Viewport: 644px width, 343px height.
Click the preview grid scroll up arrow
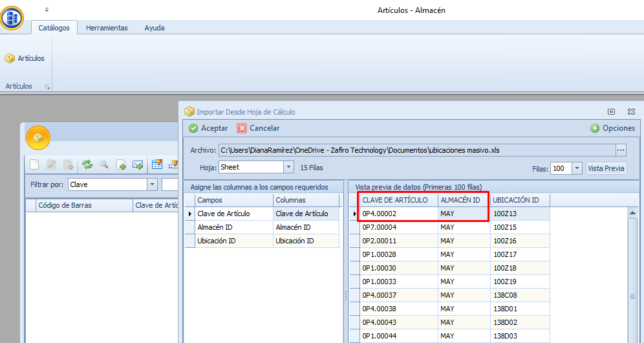point(633,212)
